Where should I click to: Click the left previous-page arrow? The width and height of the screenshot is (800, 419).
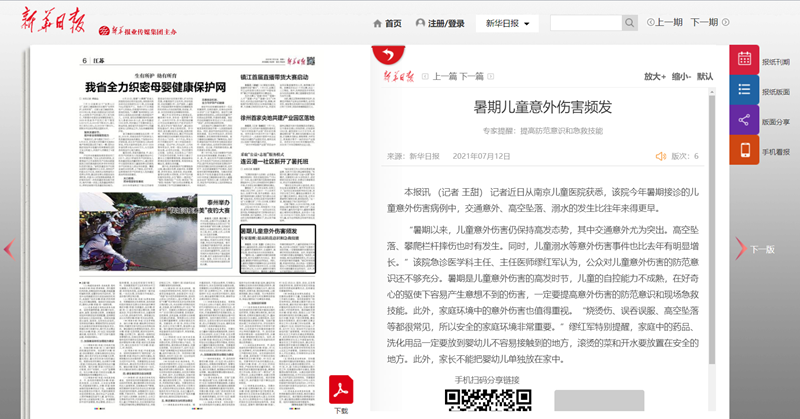9,249
